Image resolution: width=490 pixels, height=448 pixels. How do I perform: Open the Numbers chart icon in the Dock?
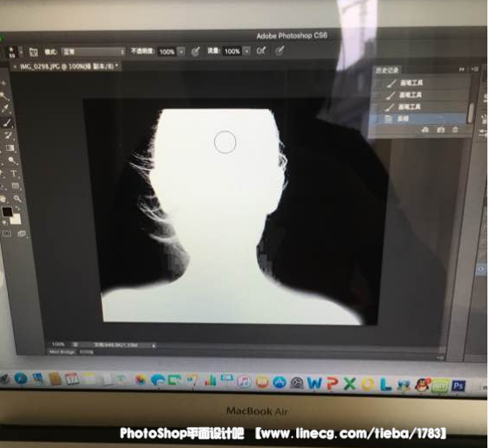(210, 380)
